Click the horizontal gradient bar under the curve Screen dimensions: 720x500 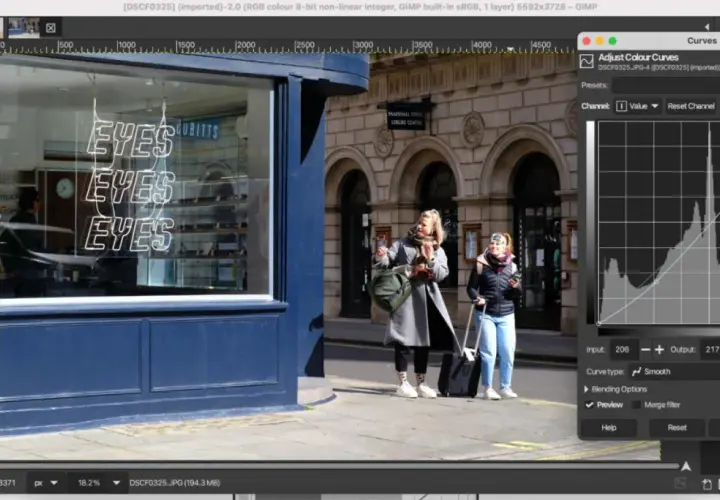(659, 332)
